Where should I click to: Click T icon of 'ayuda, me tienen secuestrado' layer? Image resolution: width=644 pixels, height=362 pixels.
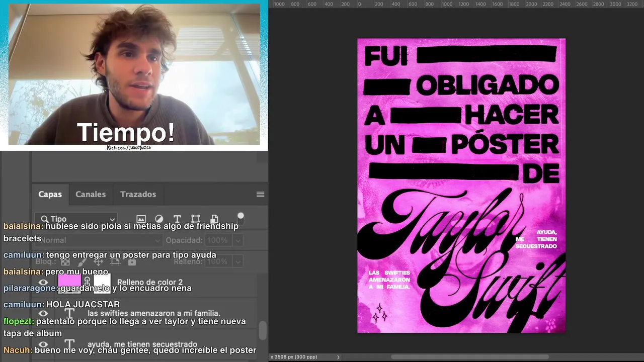[69, 344]
